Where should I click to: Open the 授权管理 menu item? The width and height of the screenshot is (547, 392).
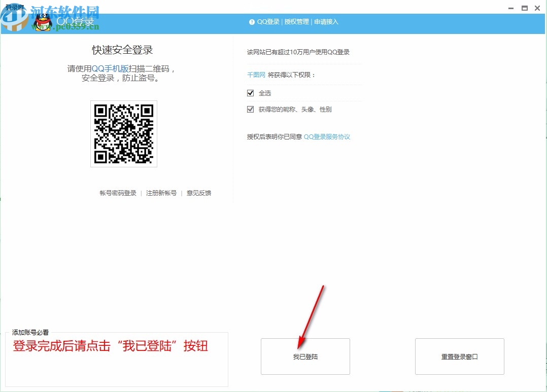pos(297,22)
